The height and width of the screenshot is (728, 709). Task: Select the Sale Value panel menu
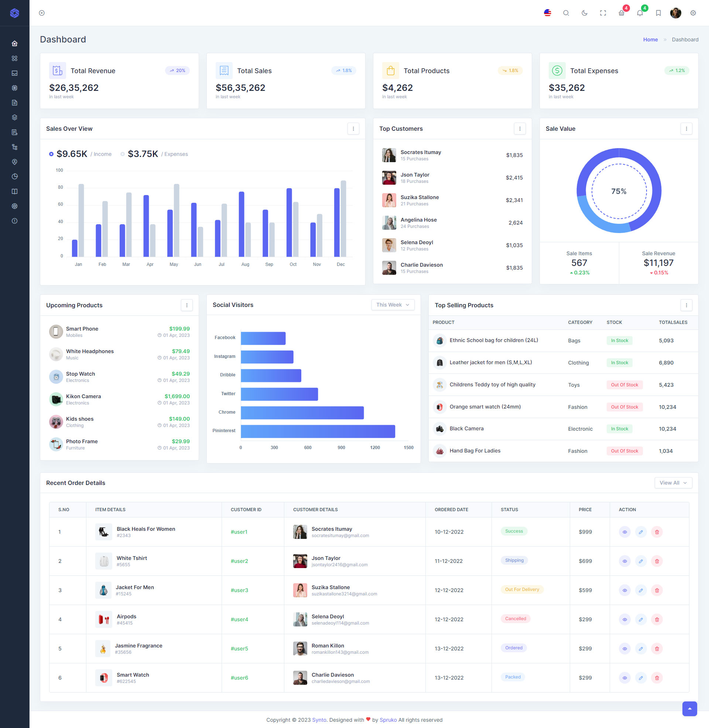tap(687, 129)
